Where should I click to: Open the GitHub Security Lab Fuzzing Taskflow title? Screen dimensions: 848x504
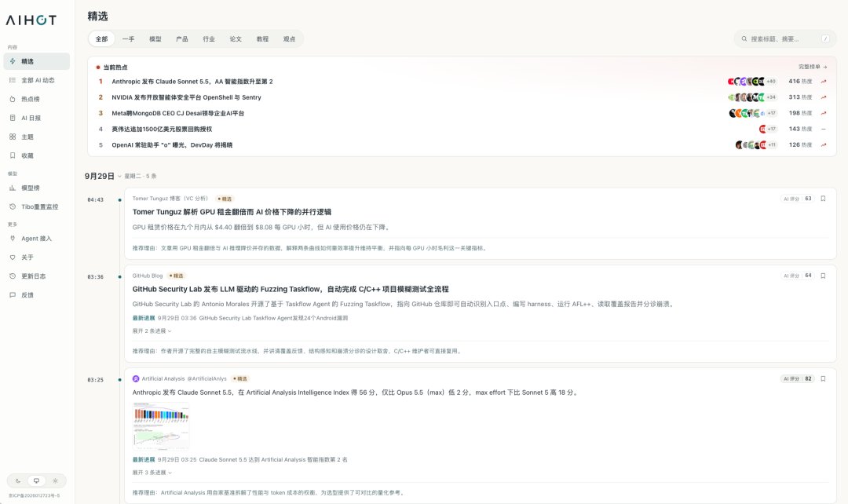(291, 290)
